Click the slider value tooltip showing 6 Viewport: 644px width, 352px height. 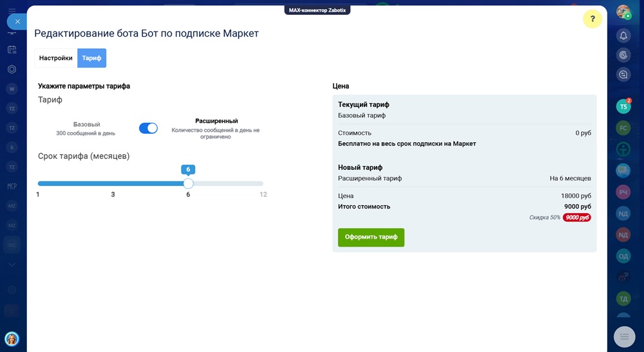point(188,169)
